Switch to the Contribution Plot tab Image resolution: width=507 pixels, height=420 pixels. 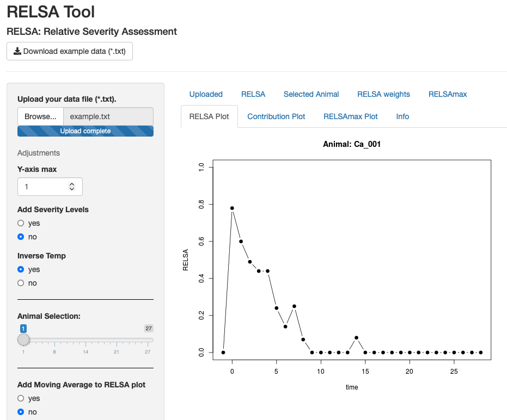[276, 116]
